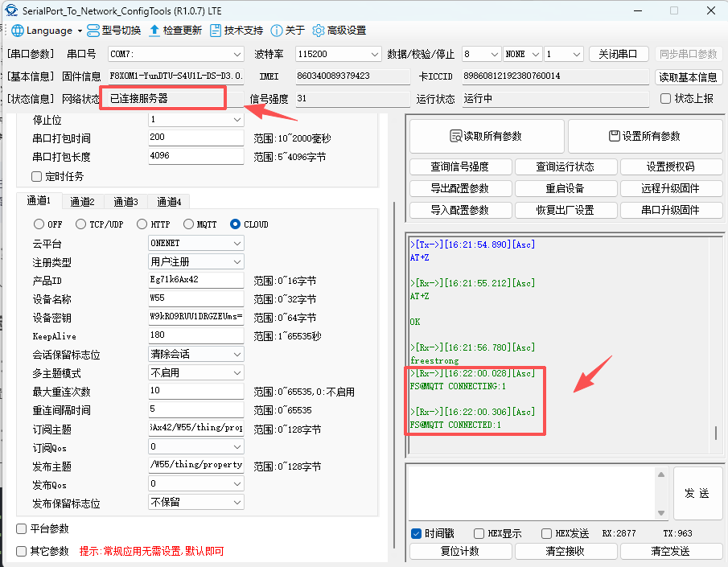Open the data bits 8 dropdown
This screenshot has width=728, height=567.
click(x=482, y=55)
